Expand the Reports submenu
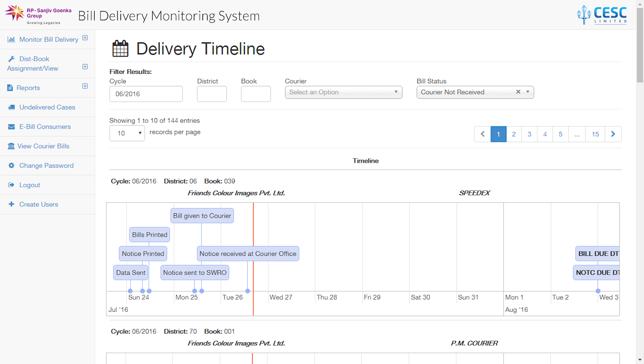 point(85,86)
